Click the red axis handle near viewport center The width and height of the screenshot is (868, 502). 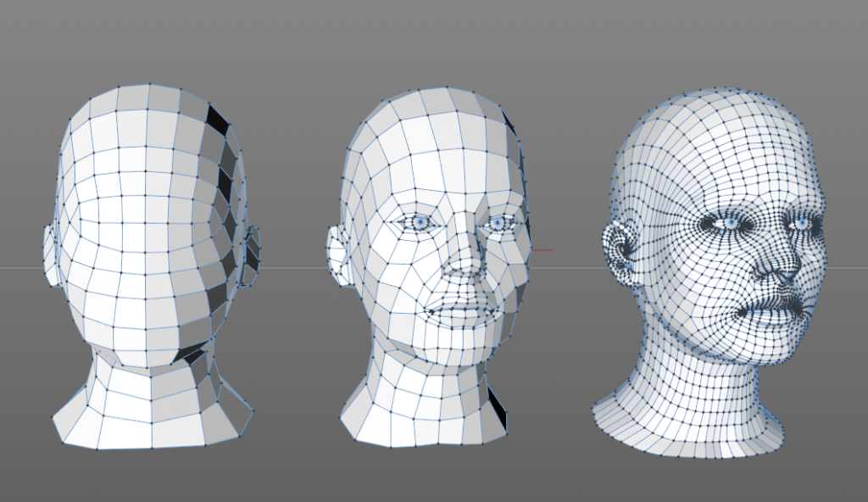(x=542, y=248)
